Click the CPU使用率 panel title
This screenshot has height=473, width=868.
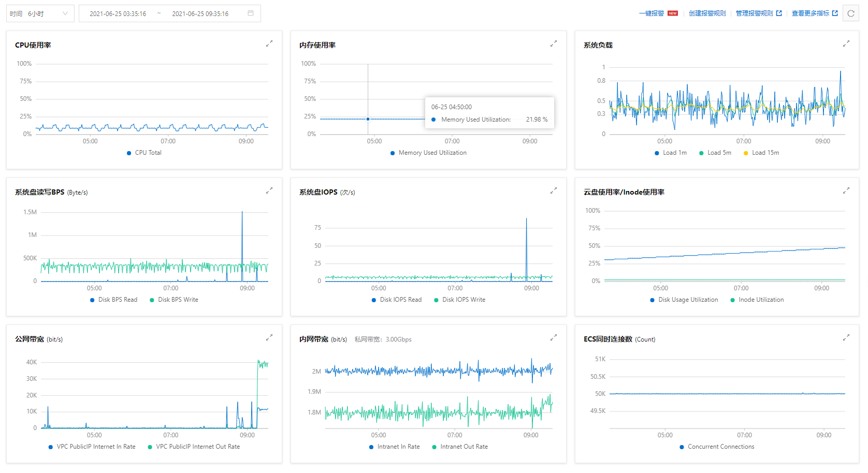click(x=33, y=45)
